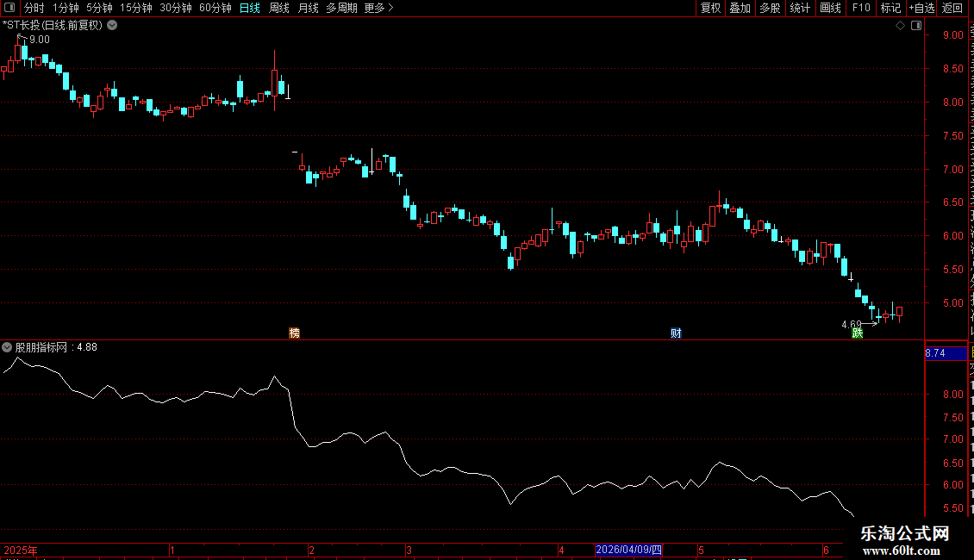The image size is (974, 560).
Task: Select the 5分钟 period tab
Action: (x=99, y=8)
